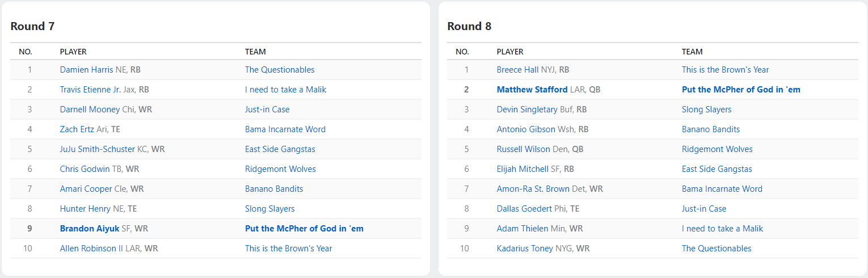Open Just-in Case team in Round 7
The width and height of the screenshot is (868, 278).
coord(267,109)
